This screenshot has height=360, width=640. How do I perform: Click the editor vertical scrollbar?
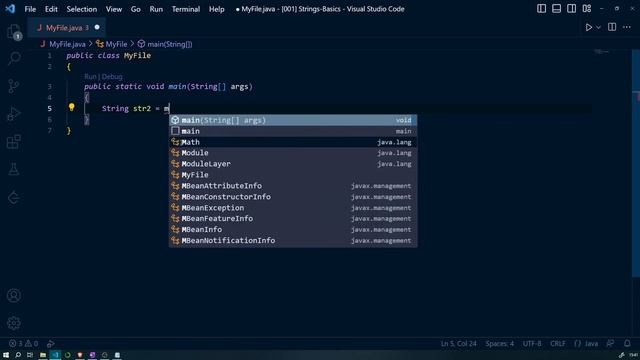point(636,163)
